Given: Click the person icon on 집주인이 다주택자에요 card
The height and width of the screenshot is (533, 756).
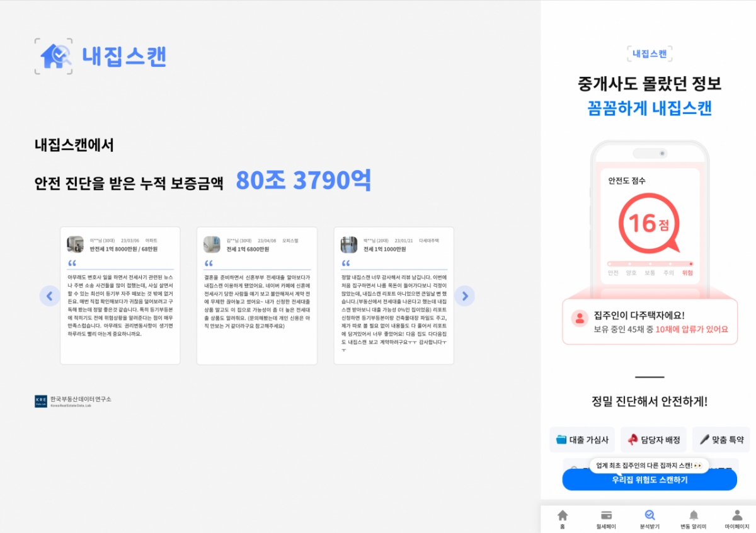Looking at the screenshot, I should coord(579,317).
